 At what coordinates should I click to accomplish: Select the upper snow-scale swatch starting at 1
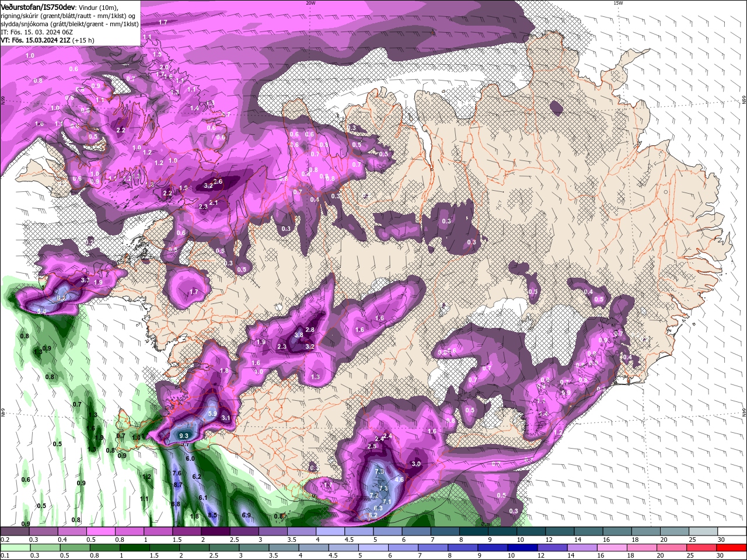[x=158, y=532]
